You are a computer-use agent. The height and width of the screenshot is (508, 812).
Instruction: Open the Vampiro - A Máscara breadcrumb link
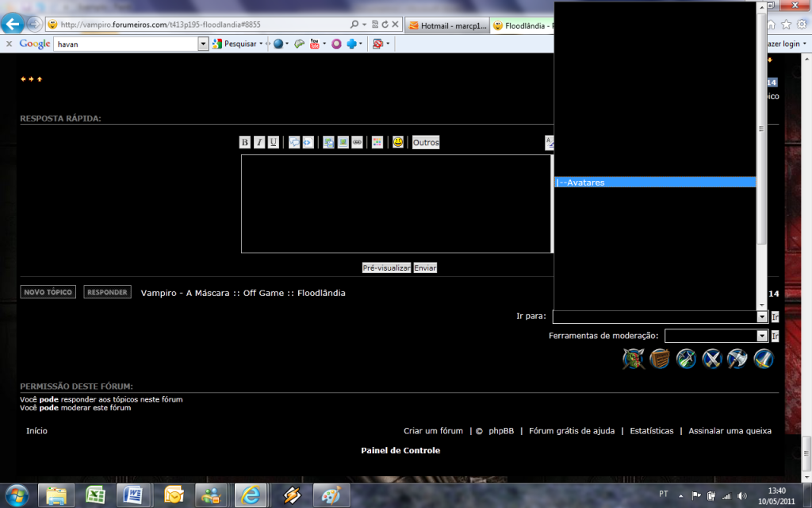pos(185,293)
